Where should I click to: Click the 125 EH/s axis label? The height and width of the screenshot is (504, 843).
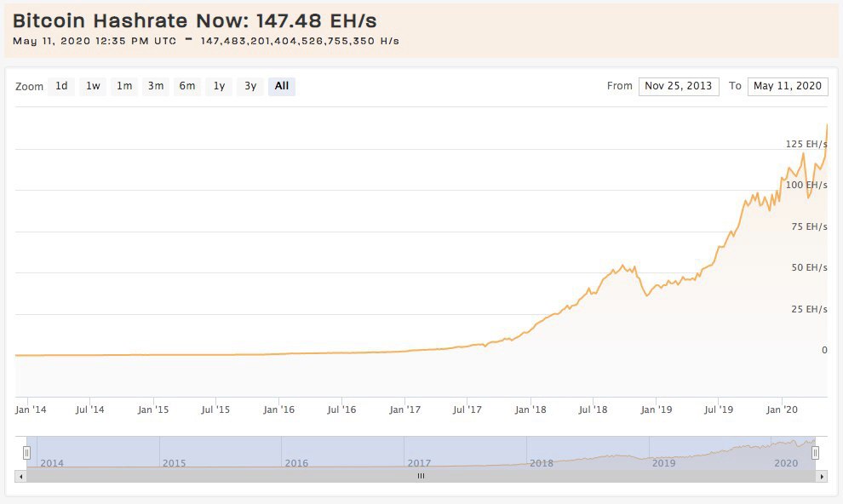pos(806,144)
